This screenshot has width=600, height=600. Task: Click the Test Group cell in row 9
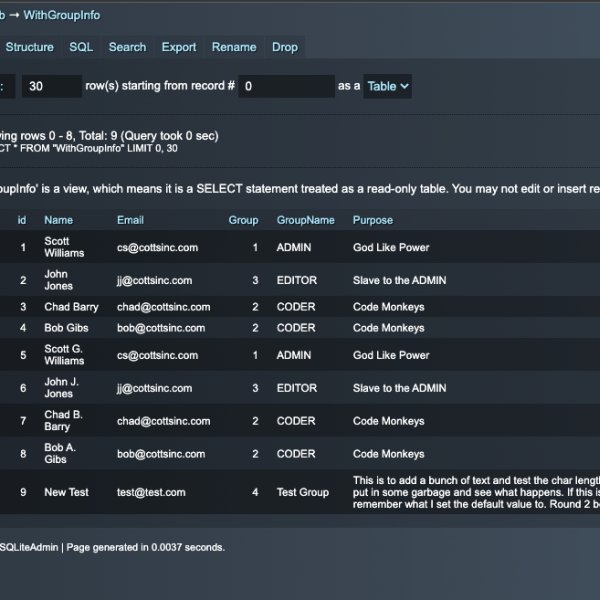click(305, 492)
